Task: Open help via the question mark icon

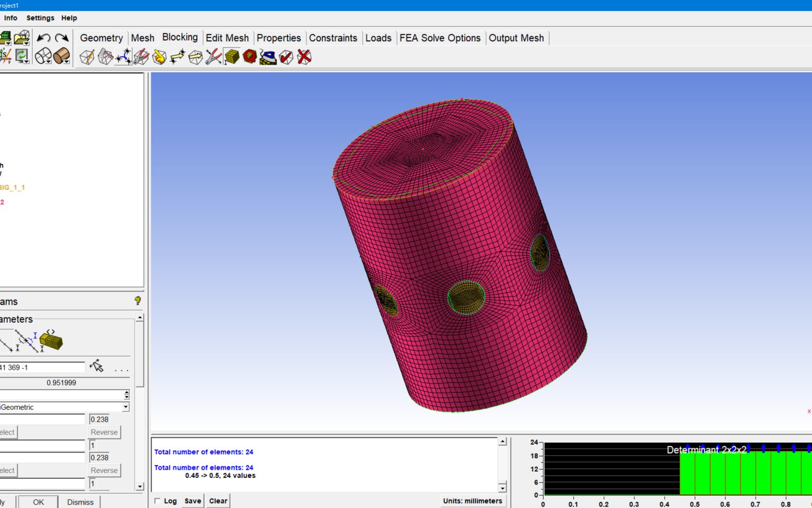Action: tap(138, 301)
